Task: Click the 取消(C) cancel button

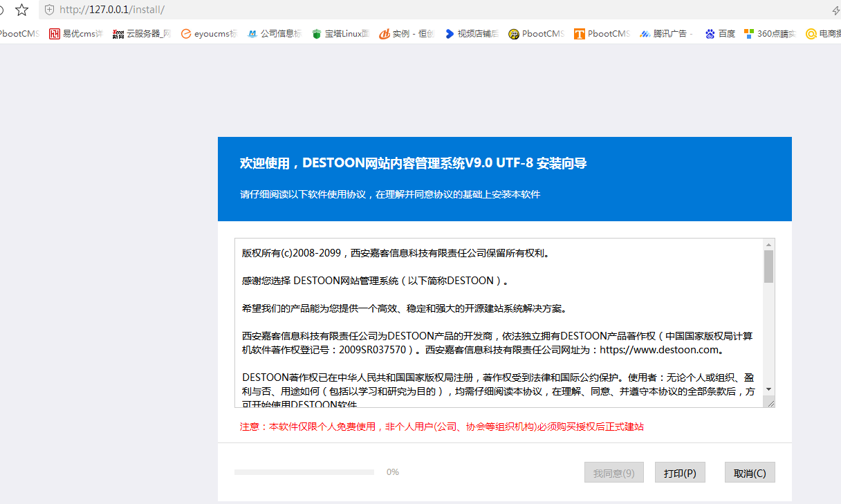Action: click(750, 473)
